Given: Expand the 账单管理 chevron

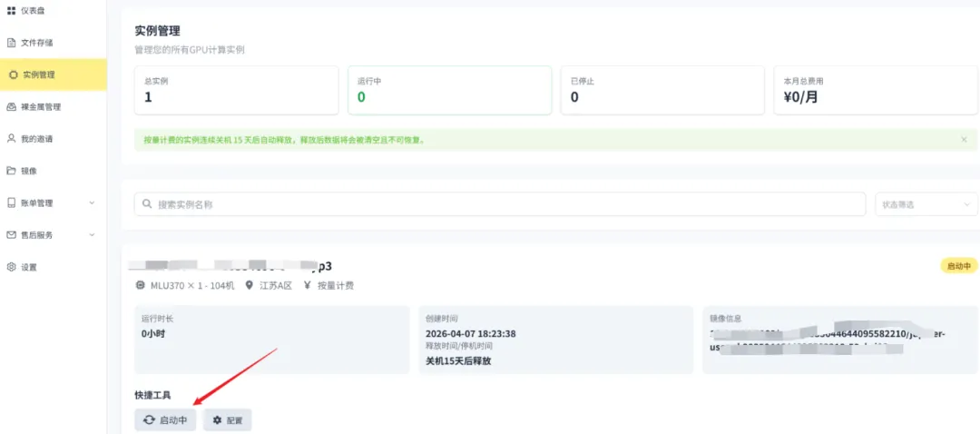Looking at the screenshot, I should click(93, 202).
